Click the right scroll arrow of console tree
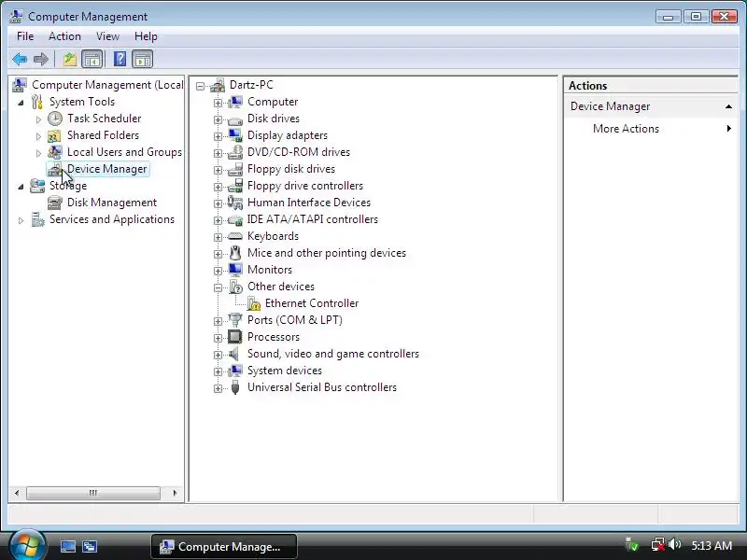 (175, 493)
